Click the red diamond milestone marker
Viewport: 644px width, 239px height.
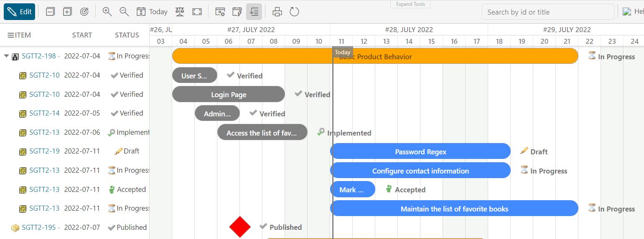click(240, 227)
